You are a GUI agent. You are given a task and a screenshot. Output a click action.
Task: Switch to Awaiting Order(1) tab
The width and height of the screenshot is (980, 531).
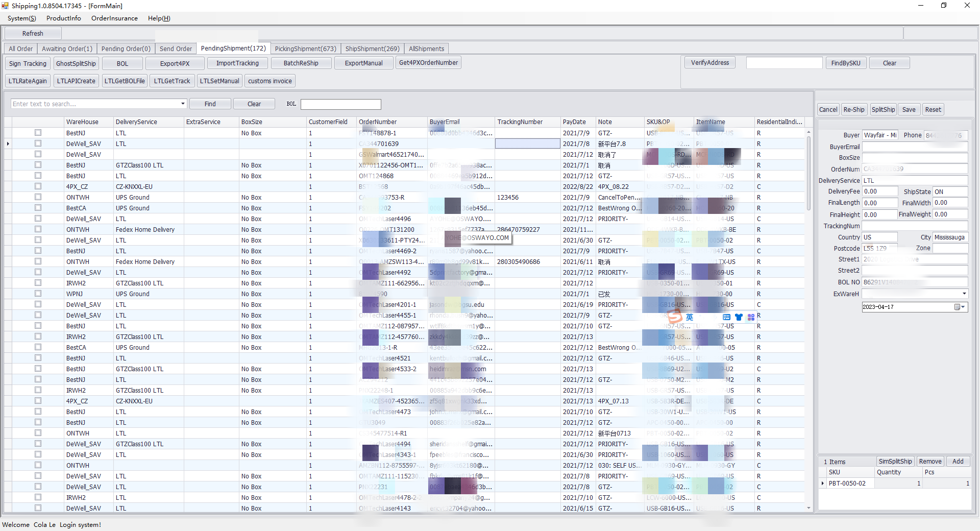tap(67, 49)
